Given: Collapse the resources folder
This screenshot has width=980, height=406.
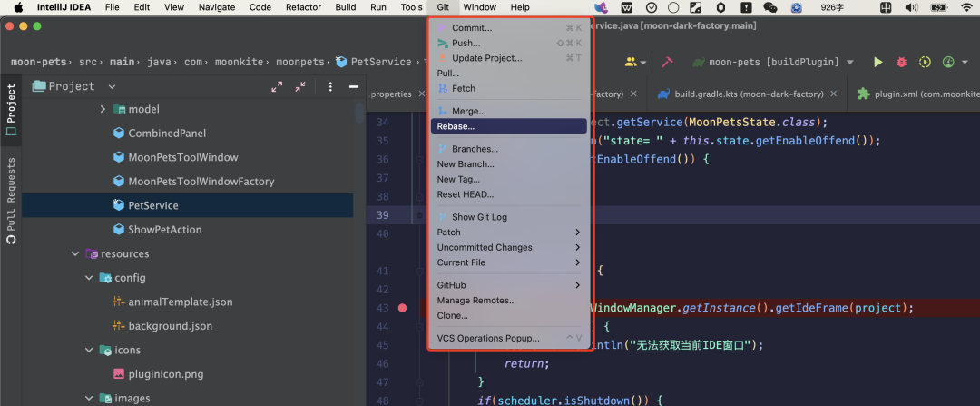Looking at the screenshot, I should tap(75, 254).
